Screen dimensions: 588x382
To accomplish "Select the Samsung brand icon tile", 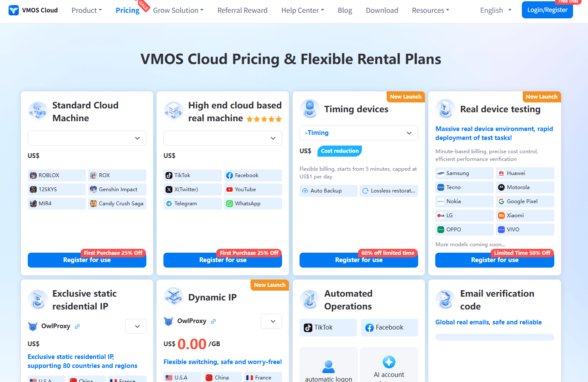I will pos(441,173).
